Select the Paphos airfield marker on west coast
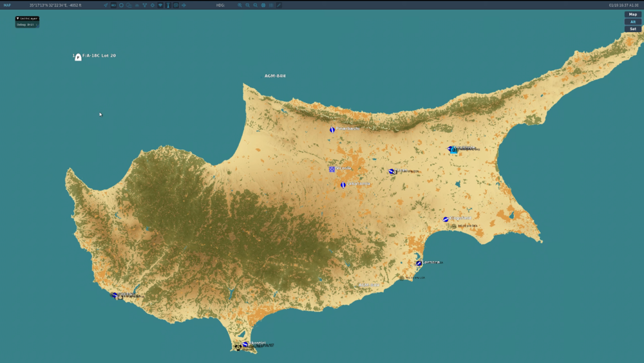Image resolution: width=644 pixels, height=363 pixels. pyautogui.click(x=115, y=295)
